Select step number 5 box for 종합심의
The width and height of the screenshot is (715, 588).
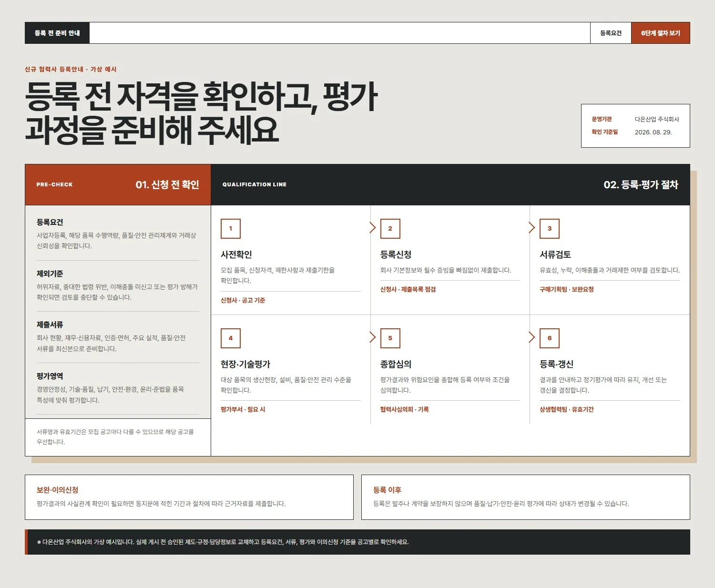390,338
